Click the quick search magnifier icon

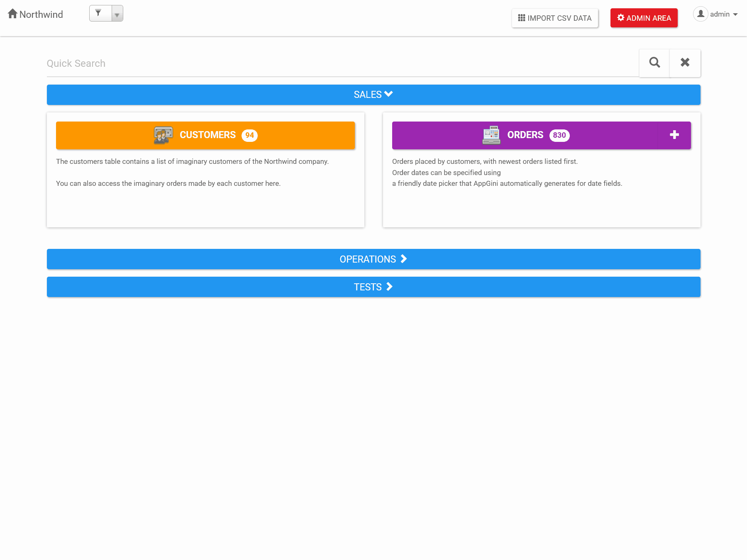click(x=654, y=63)
